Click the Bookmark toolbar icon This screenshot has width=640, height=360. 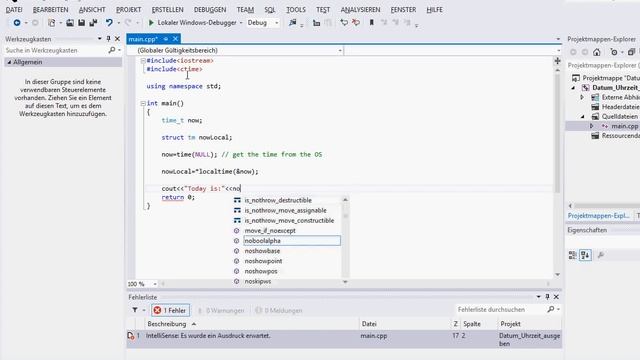coord(371,23)
